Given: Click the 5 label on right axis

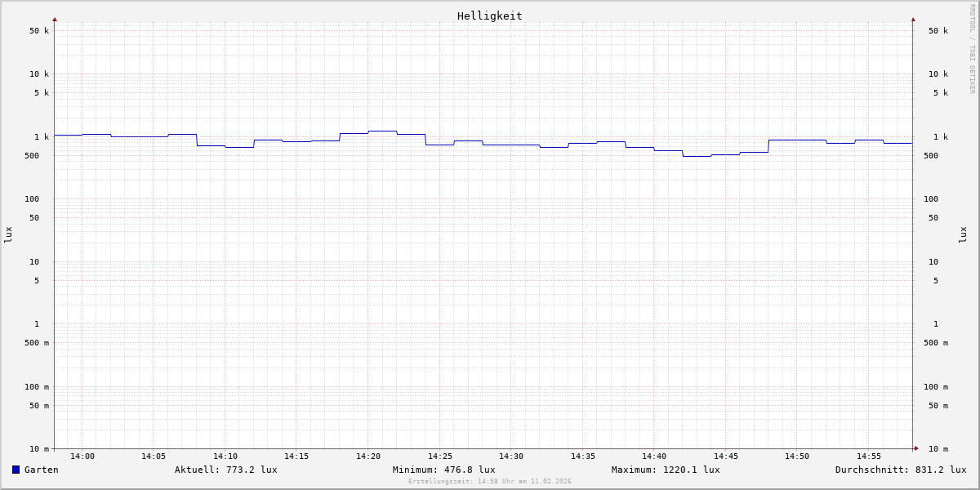Looking at the screenshot, I should click(x=936, y=281).
